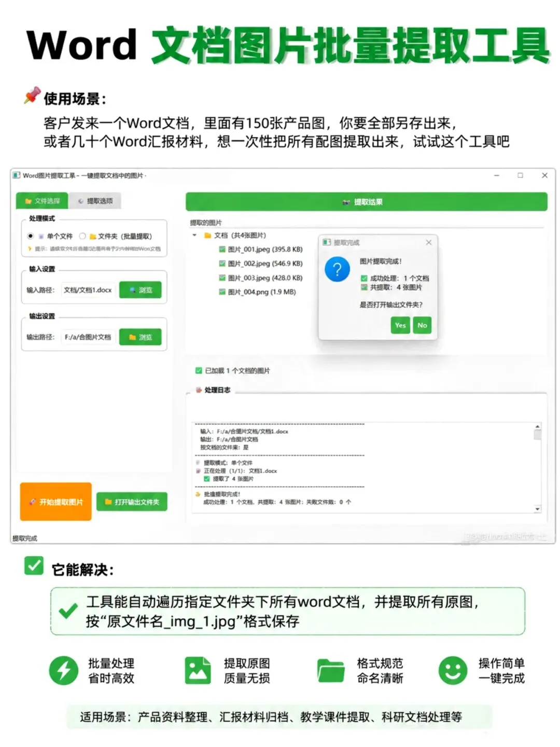The image size is (560, 747).
Task: Click the folder icon beside 文档 (共4张图片)
Action: (207, 236)
